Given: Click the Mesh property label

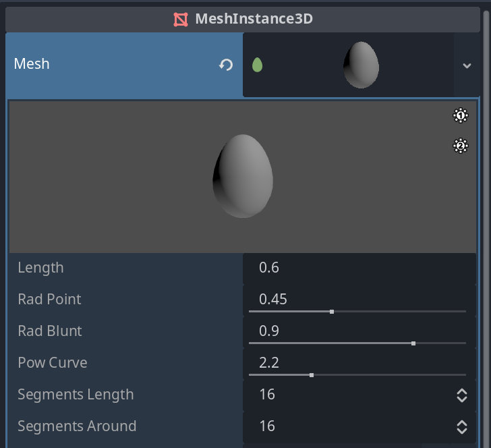Looking at the screenshot, I should coord(32,64).
